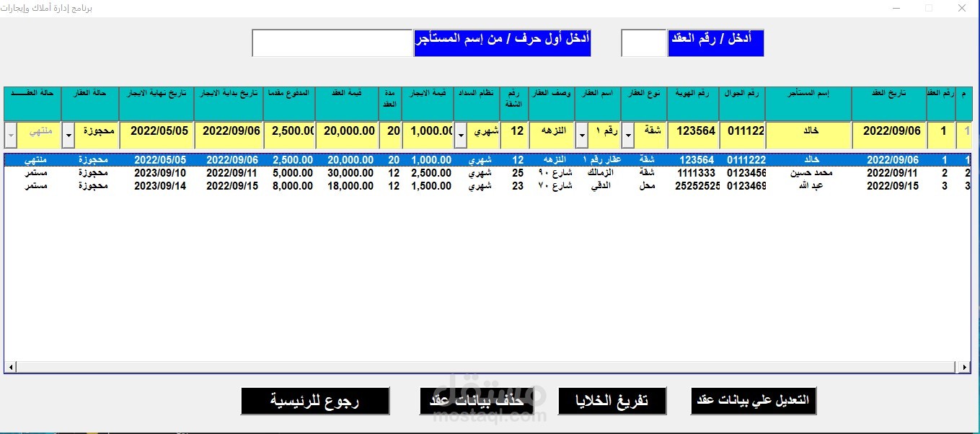Click the list's left scroll arrow

[x=10, y=367]
